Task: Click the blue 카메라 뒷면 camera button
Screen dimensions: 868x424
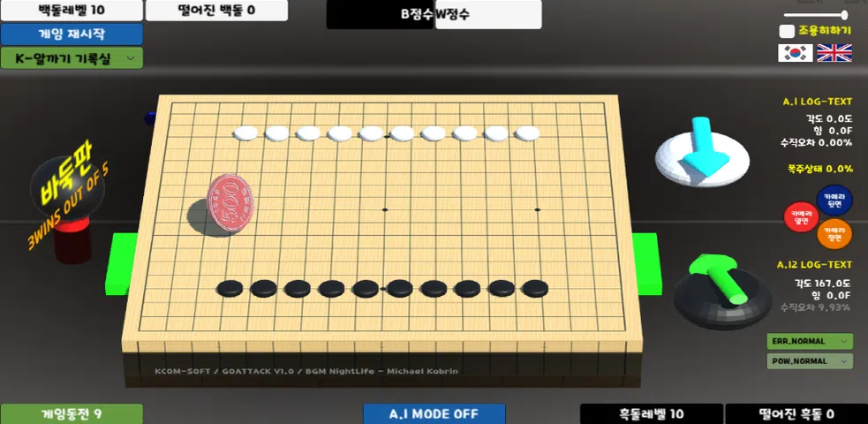Action: pos(834,200)
